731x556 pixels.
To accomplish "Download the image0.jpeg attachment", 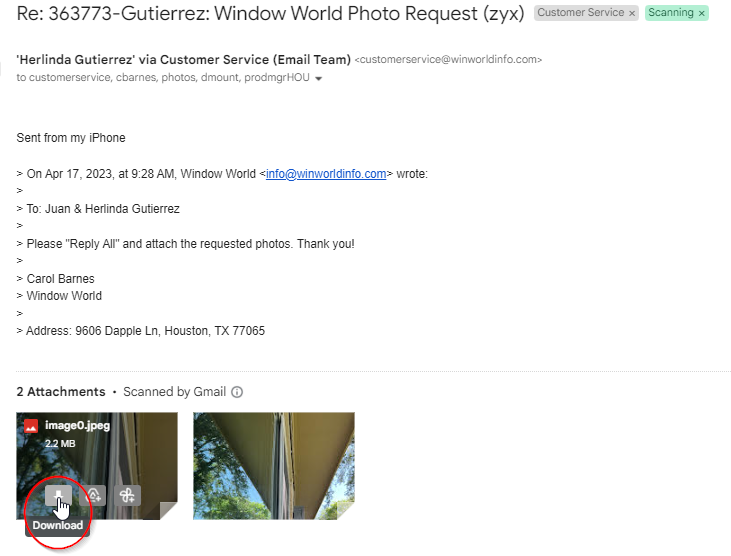I will point(58,495).
